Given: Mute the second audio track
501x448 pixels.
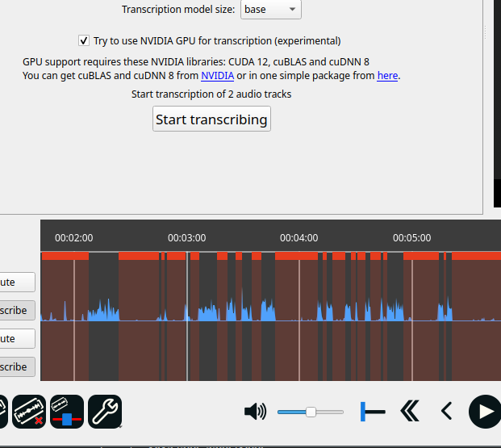Looking at the screenshot, I should pyautogui.click(x=16, y=337).
